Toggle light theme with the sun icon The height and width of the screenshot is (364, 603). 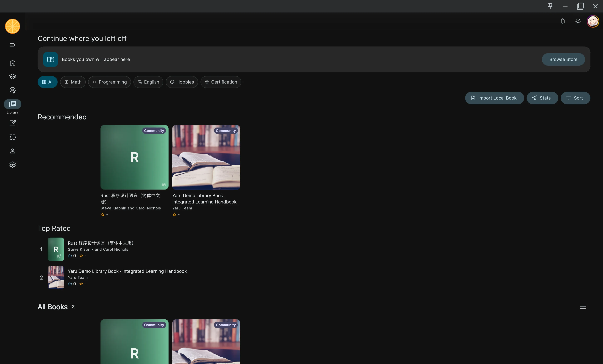pos(578,21)
